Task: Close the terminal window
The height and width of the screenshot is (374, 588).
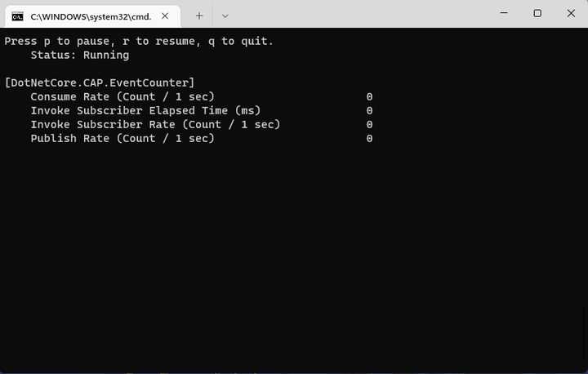Action: pos(571,13)
